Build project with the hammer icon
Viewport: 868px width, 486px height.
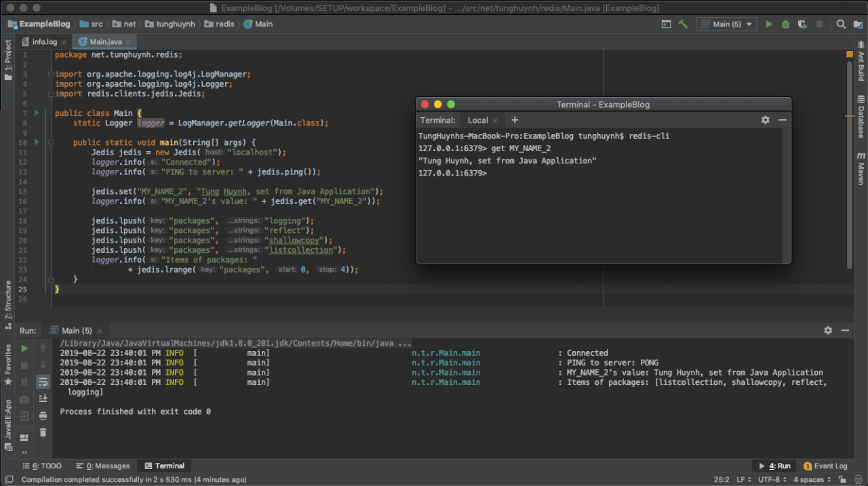(x=683, y=24)
